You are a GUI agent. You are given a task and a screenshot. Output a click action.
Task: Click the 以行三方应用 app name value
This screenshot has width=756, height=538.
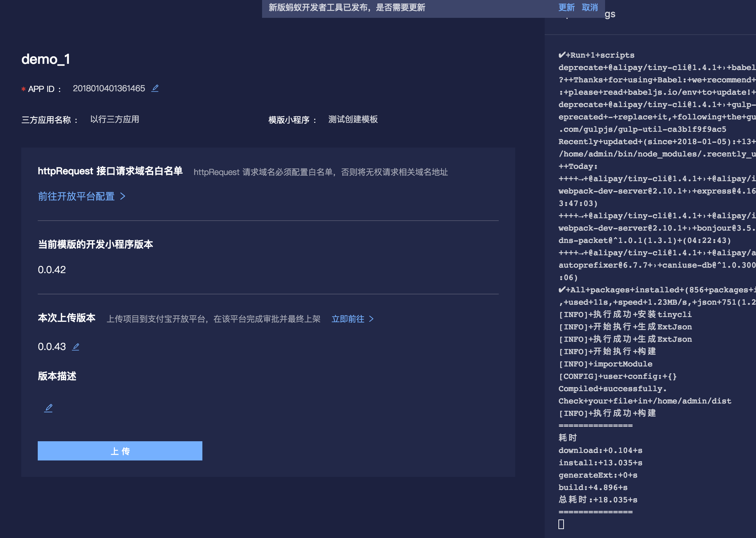click(115, 119)
